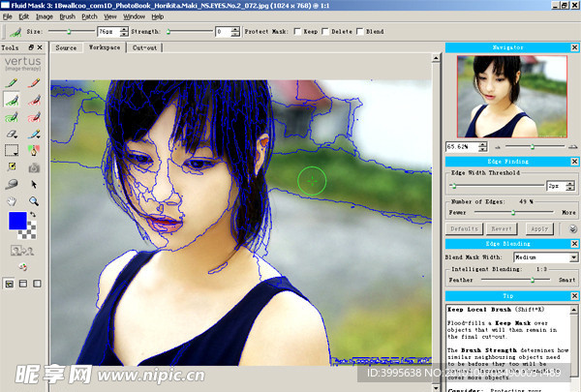Open the File menu

click(x=8, y=16)
